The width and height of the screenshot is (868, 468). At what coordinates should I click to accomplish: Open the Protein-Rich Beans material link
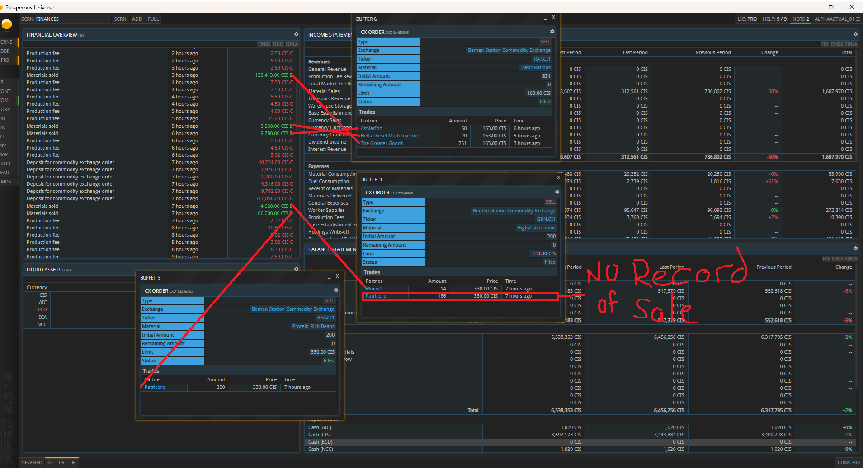[313, 326]
